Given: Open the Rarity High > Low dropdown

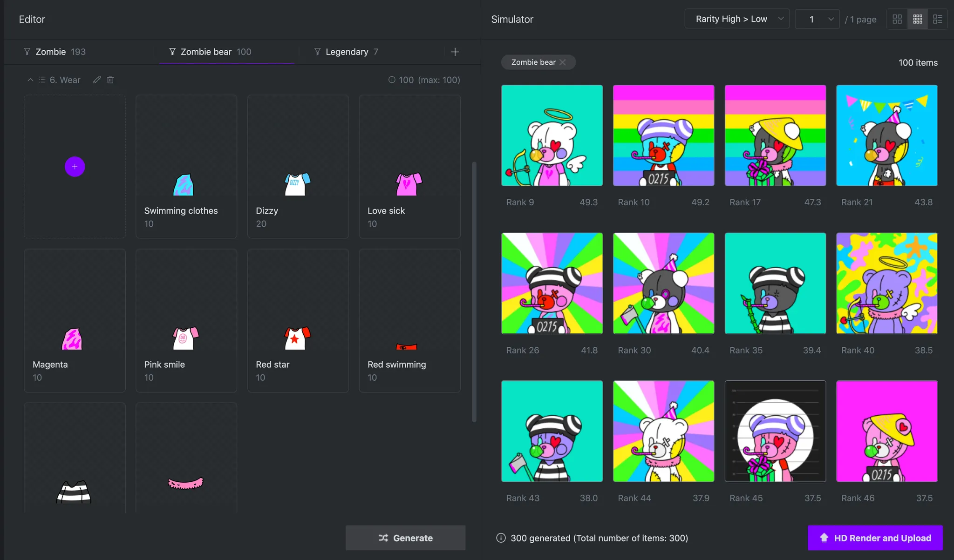Looking at the screenshot, I should click(x=737, y=19).
